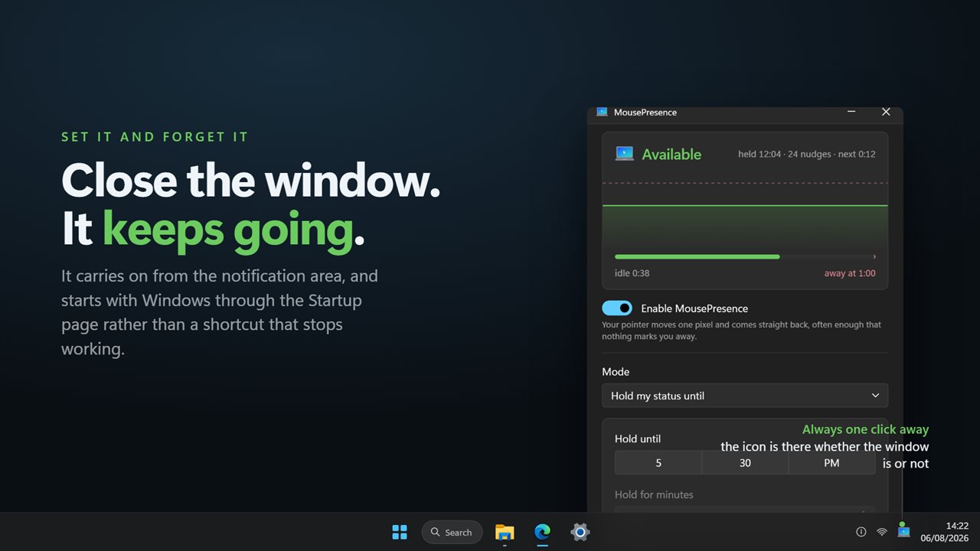Click the "Enable MousePresence" label
The width and height of the screenshot is (980, 551).
pos(694,308)
